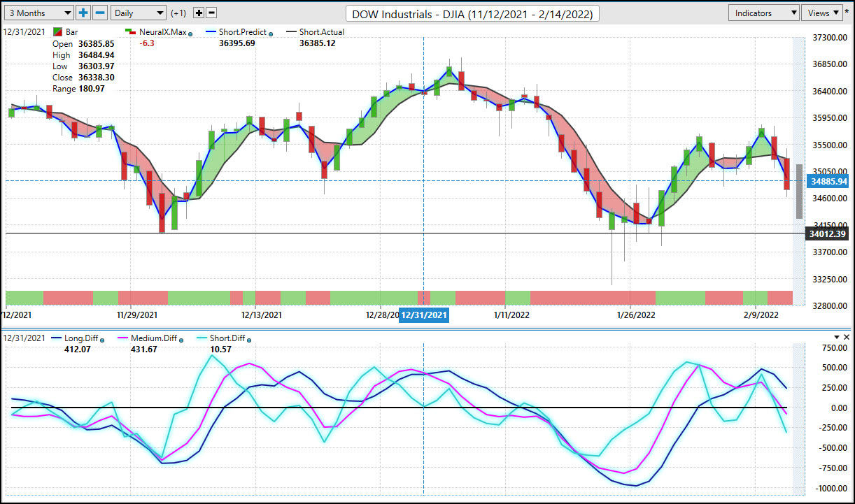Viewport: 855px width, 504px height.
Task: Click the Range value 180.97
Action: tap(92, 89)
